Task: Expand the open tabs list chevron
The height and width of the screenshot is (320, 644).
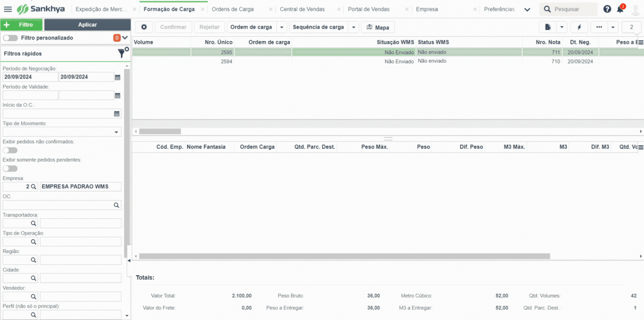Action: coord(527,9)
